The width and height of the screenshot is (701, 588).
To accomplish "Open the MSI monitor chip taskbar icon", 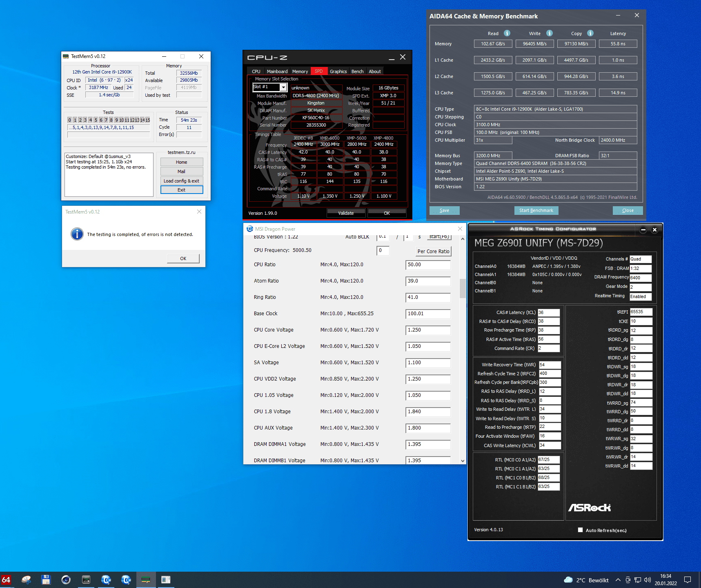I will 86,579.
